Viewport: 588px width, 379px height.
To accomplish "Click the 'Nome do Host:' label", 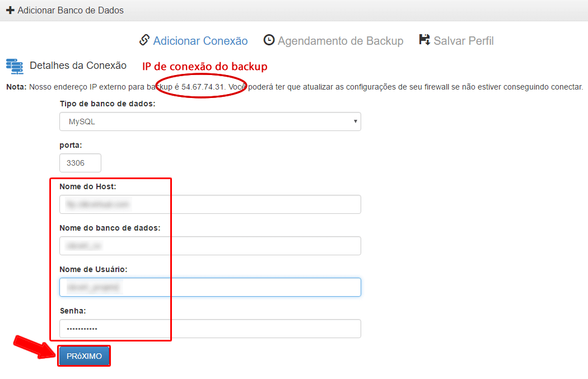I will coord(88,186).
